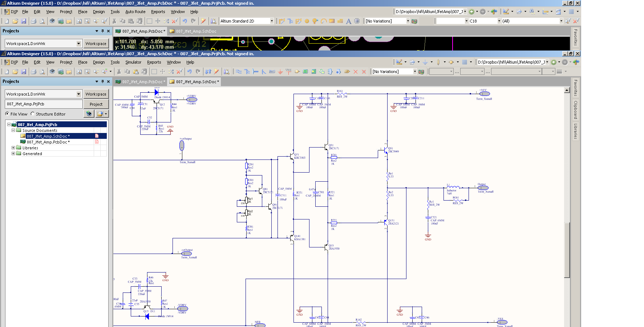The width and height of the screenshot is (644, 327).
Task: Select the Place Bus tool
Action: [x=247, y=72]
